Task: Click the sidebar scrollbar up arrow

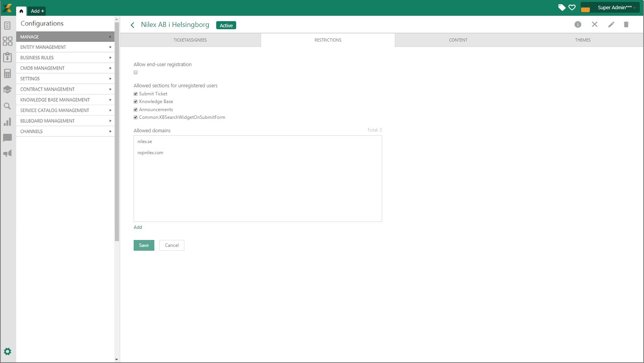Action: [117, 19]
